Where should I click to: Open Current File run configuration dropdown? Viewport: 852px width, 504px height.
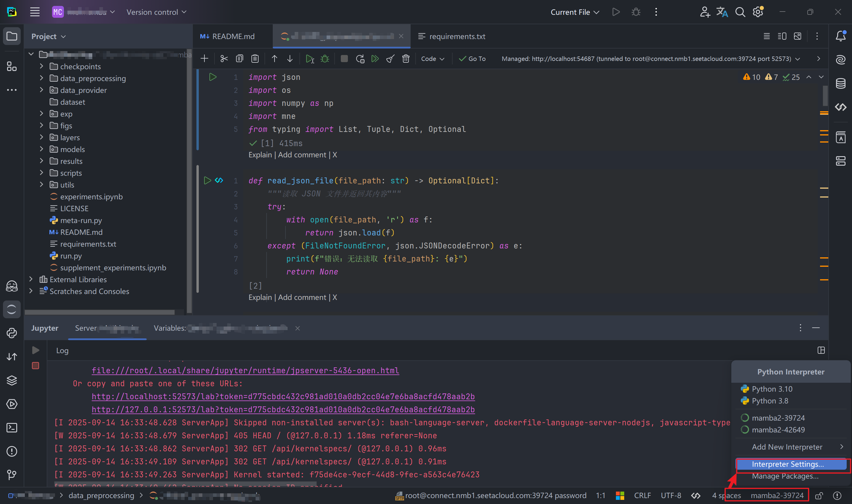coord(575,12)
